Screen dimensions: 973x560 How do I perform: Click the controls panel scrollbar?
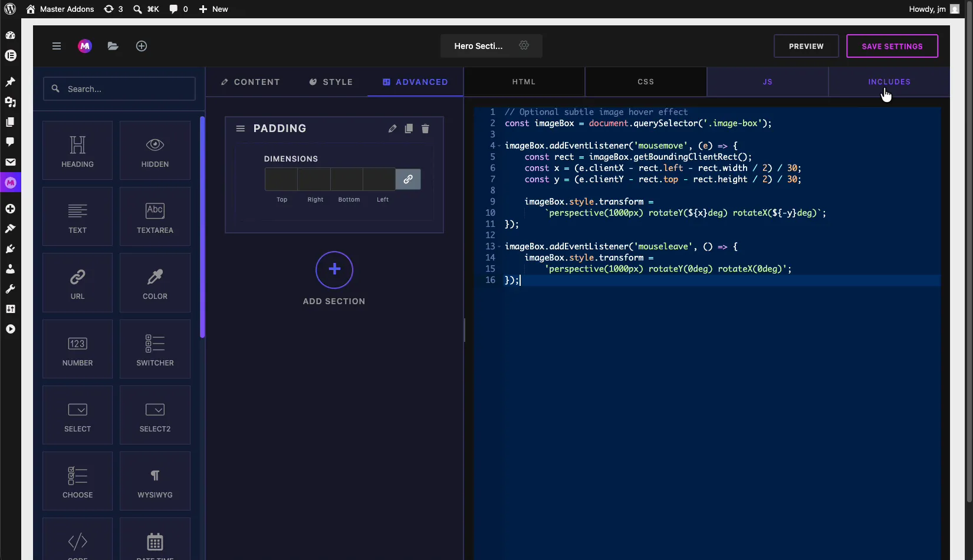pos(202,227)
